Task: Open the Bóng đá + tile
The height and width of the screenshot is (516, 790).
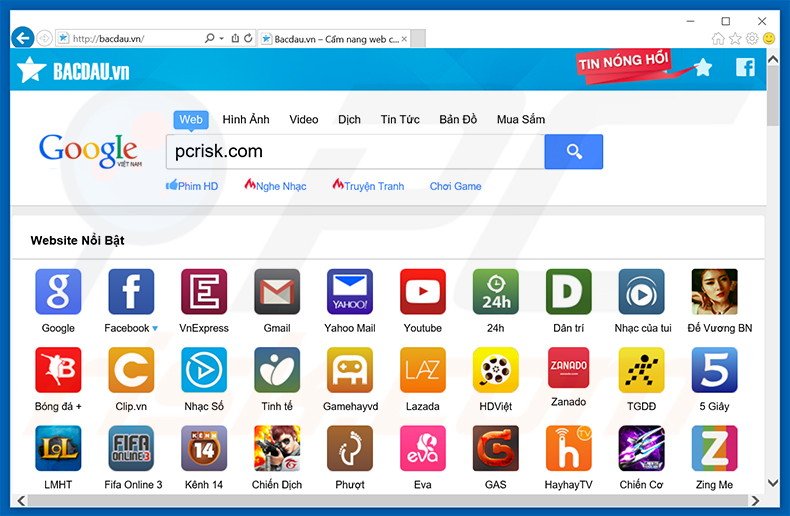Action: [58, 370]
